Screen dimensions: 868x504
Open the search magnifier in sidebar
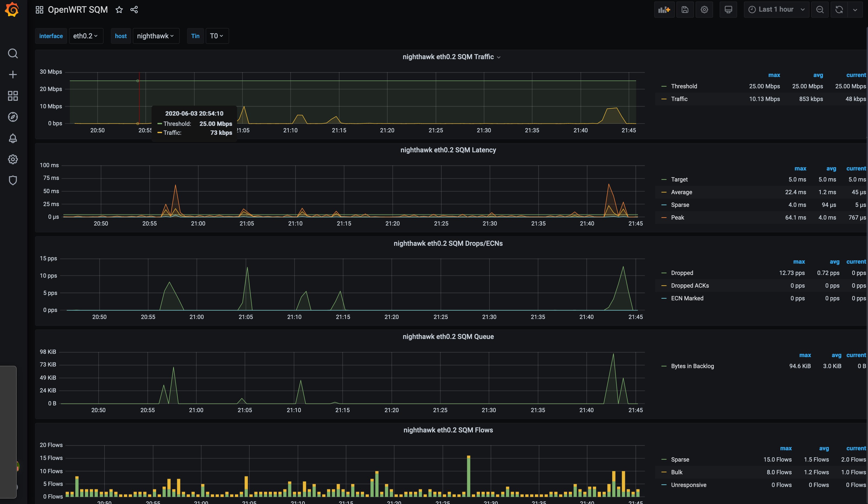(x=13, y=54)
